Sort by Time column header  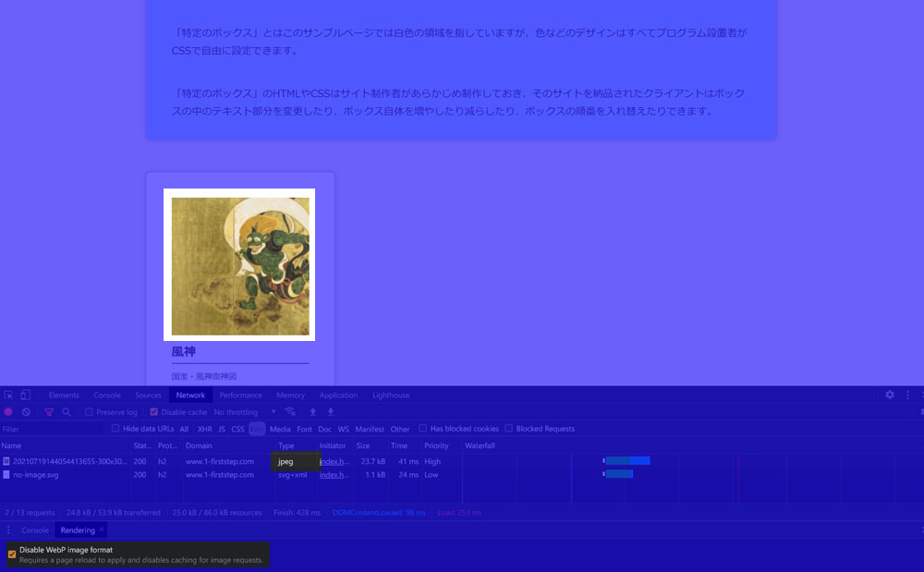point(405,446)
